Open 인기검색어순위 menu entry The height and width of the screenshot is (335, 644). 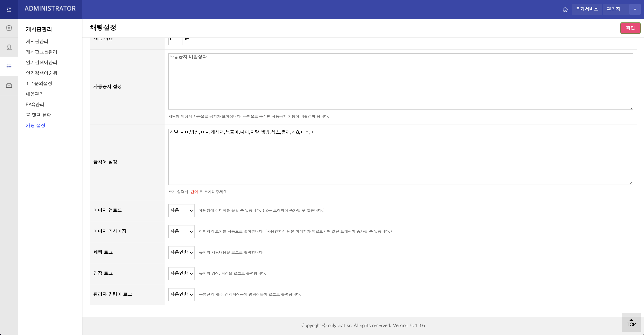[x=42, y=73]
